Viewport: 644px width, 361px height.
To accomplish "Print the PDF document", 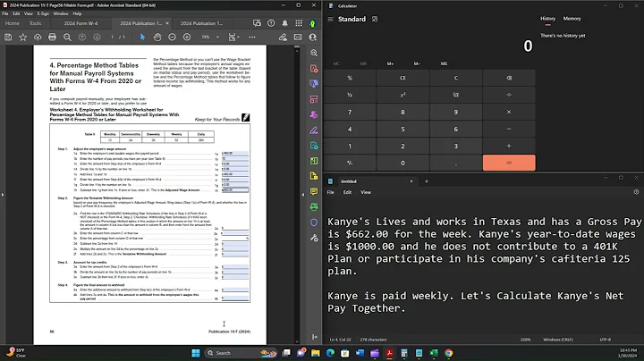I will point(52,38).
